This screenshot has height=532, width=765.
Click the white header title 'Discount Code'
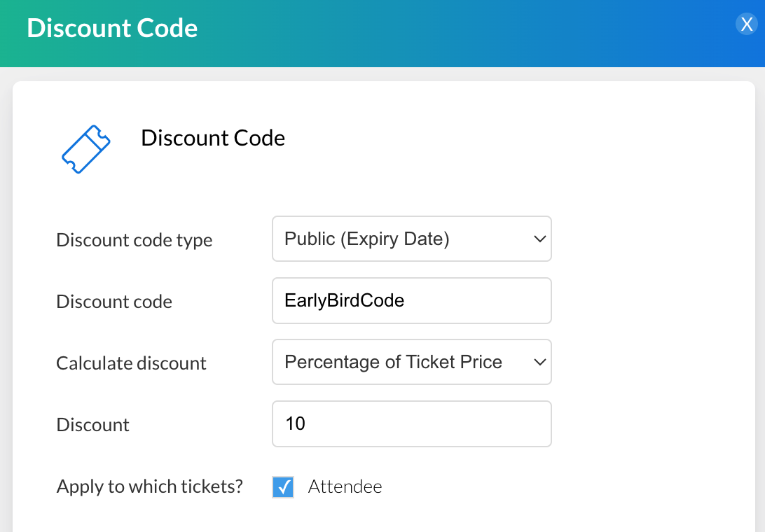[112, 28]
